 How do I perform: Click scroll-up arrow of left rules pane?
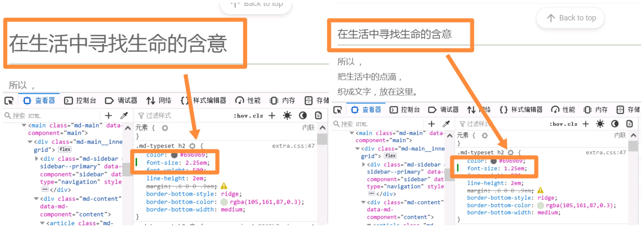tap(322, 128)
